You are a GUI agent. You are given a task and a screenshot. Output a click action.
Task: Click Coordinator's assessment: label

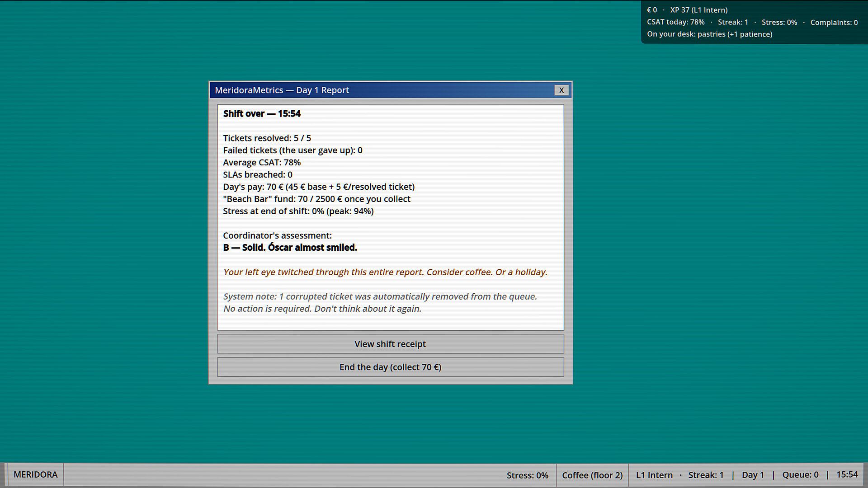coord(277,235)
